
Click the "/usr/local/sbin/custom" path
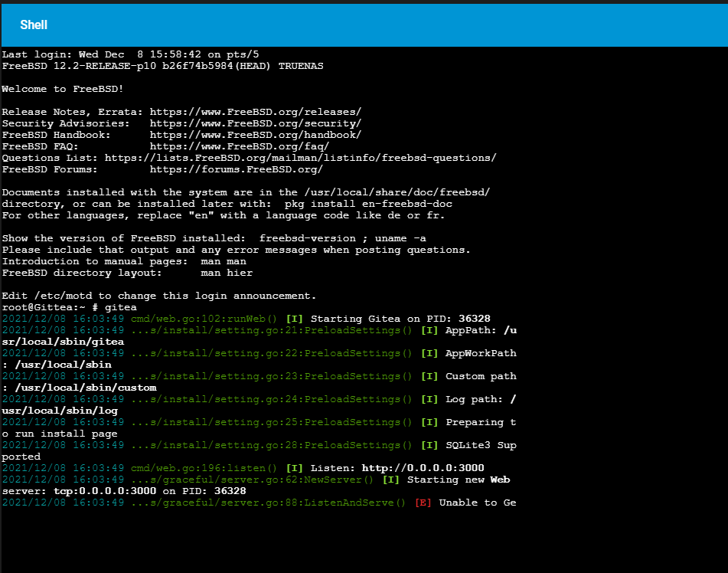point(86,388)
